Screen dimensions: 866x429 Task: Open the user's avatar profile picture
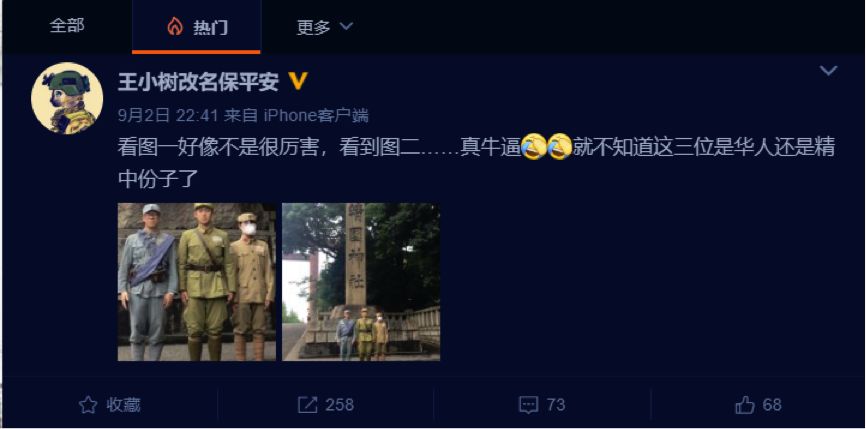click(67, 98)
